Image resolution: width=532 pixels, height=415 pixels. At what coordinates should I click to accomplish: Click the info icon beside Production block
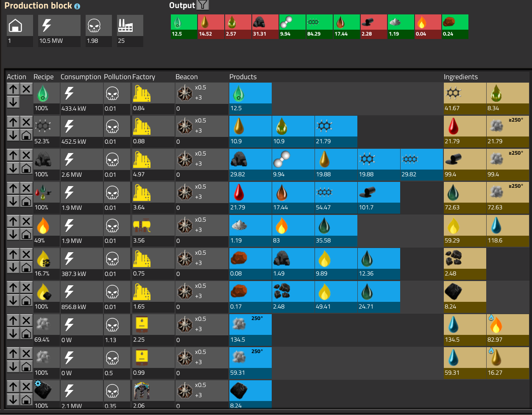(77, 6)
